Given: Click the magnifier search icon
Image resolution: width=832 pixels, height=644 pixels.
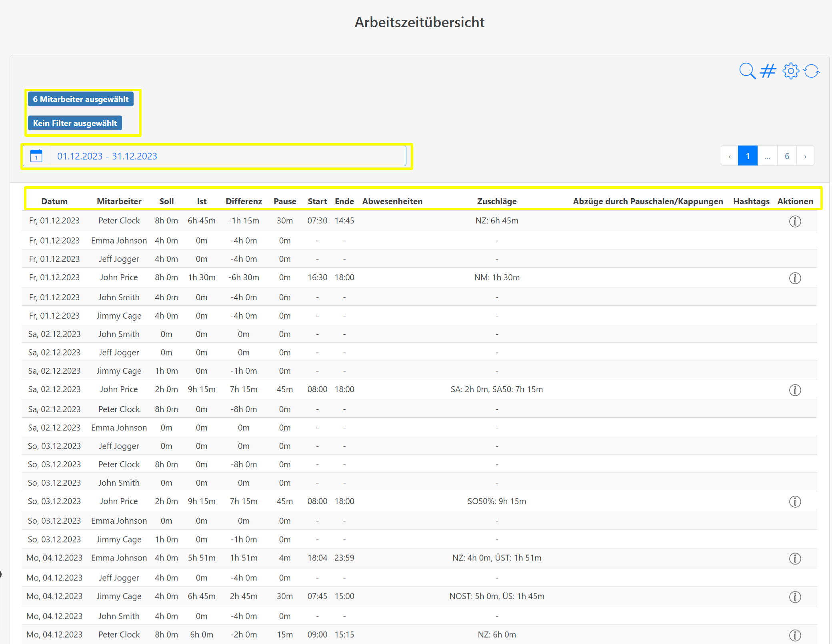Looking at the screenshot, I should 747,71.
